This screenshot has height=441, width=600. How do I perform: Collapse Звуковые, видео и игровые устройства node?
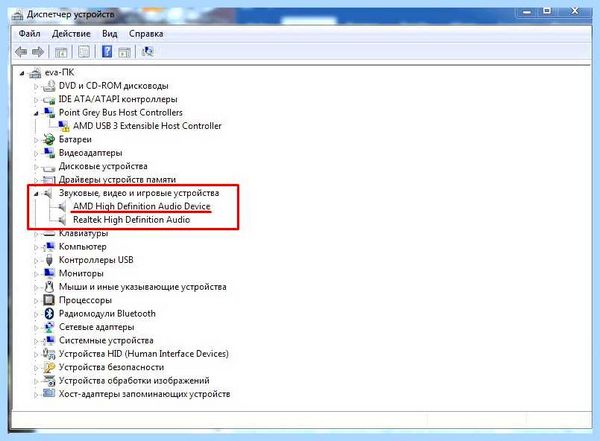[36, 194]
